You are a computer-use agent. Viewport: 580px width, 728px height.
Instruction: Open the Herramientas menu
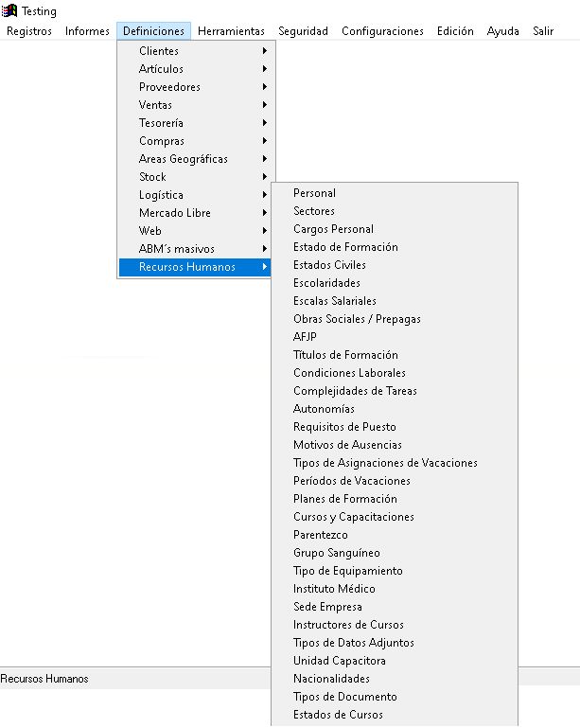point(231,31)
